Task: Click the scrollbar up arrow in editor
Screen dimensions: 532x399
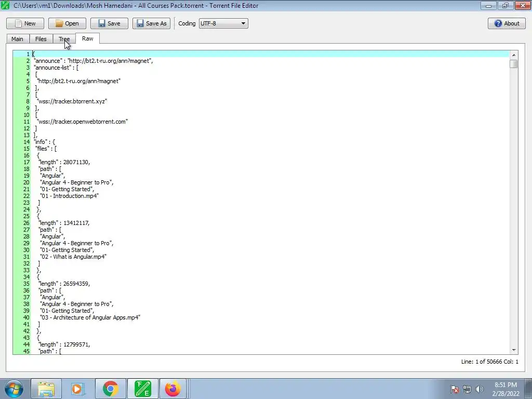Action: [514, 55]
